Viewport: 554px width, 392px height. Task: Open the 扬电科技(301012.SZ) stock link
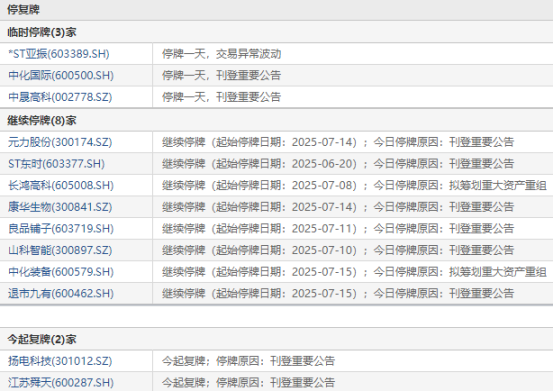coord(60,361)
